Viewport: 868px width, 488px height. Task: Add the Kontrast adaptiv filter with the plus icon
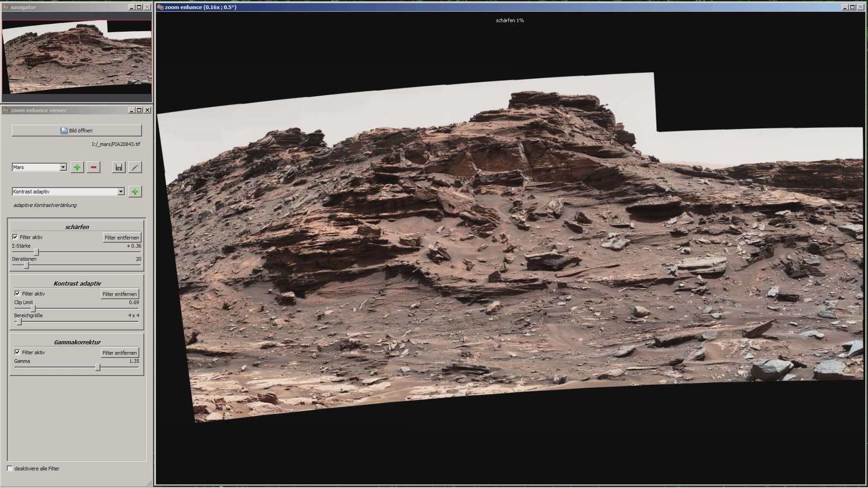135,191
